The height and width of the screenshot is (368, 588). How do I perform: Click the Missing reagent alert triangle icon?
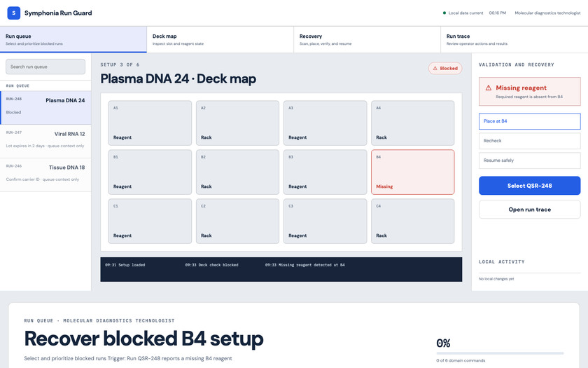489,88
